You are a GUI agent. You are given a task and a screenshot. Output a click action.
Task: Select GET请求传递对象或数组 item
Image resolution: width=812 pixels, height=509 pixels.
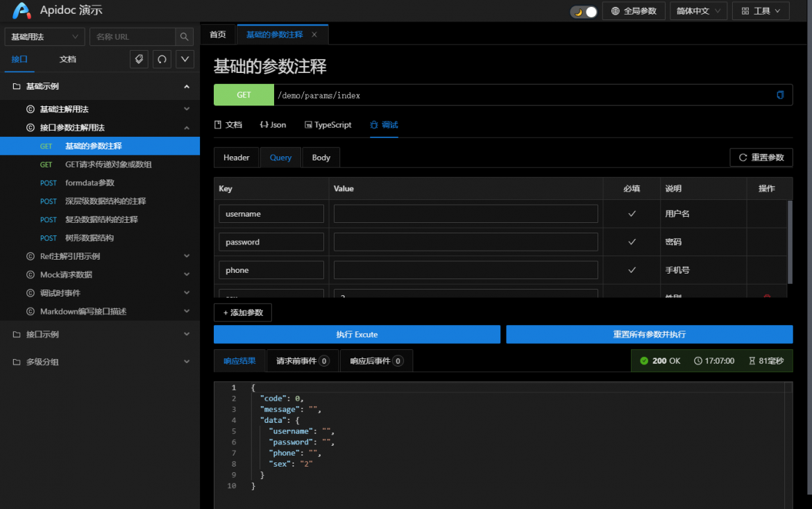[x=100, y=165]
